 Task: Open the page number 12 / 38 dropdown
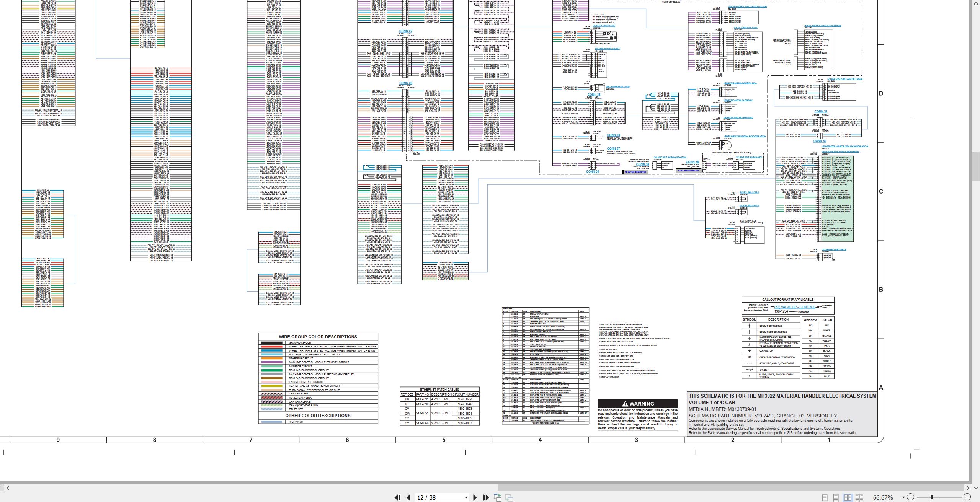pos(466,498)
